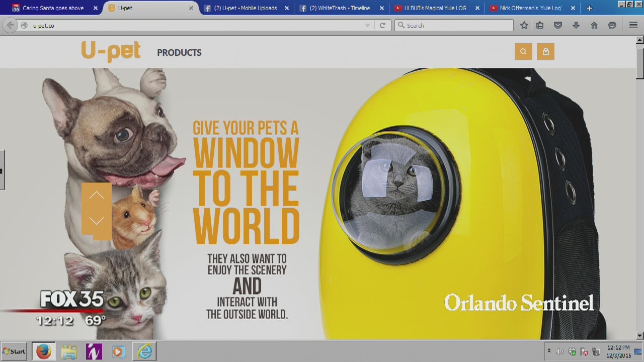Click the taskbar clock showing 12:12 PM
This screenshot has width=644, height=362.
[x=618, y=351]
